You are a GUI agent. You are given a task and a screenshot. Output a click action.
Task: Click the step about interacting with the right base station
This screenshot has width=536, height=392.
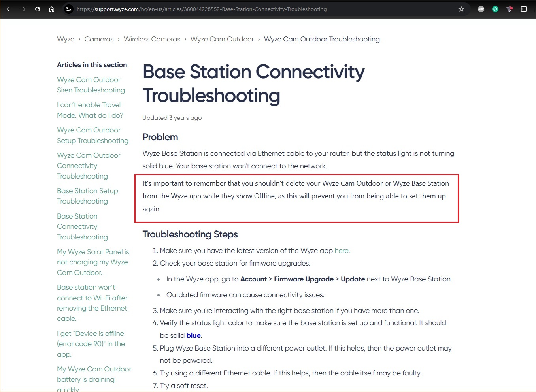[x=289, y=311]
